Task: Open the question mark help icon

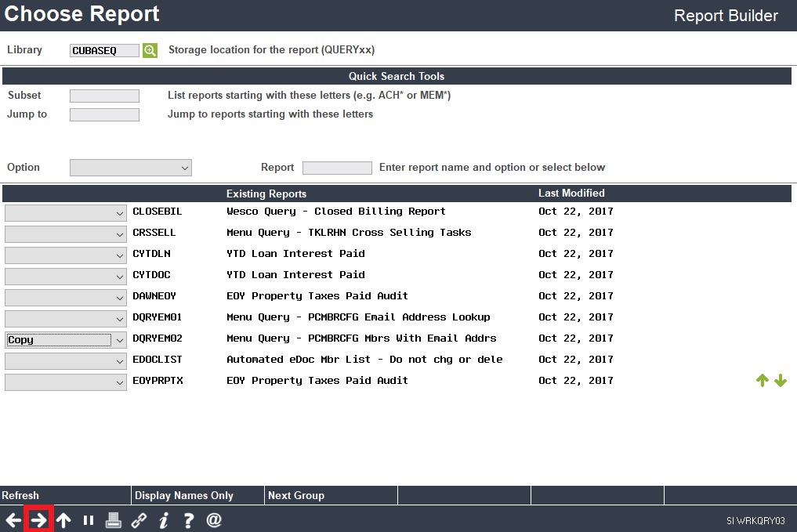Action: [189, 519]
